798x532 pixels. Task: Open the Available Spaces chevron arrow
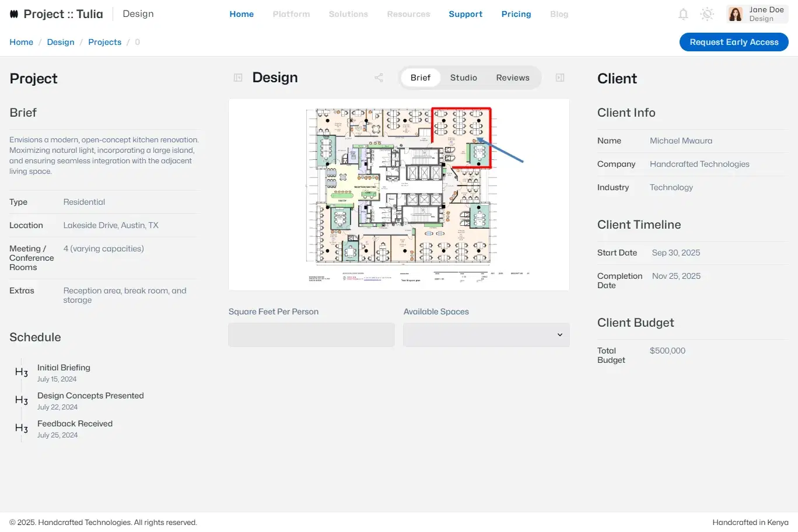pyautogui.click(x=559, y=334)
